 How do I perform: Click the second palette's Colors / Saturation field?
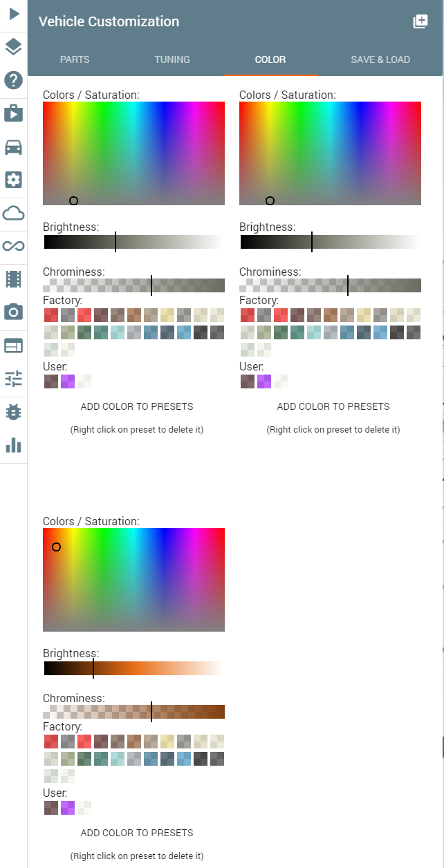coord(330,153)
